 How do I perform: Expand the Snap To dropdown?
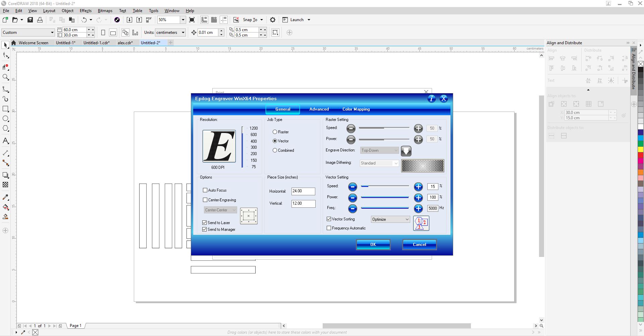[x=262, y=20]
